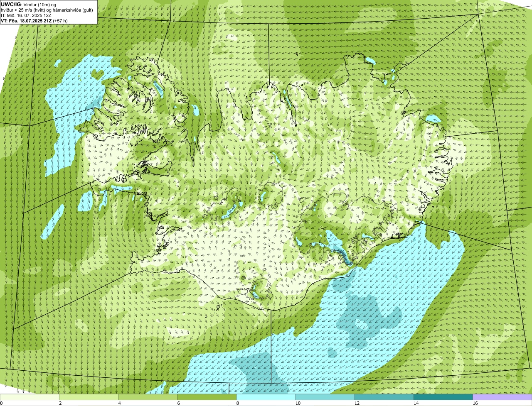Click the "16" label on the color scale
Image resolution: width=532 pixels, height=406 pixels.
coord(475,403)
